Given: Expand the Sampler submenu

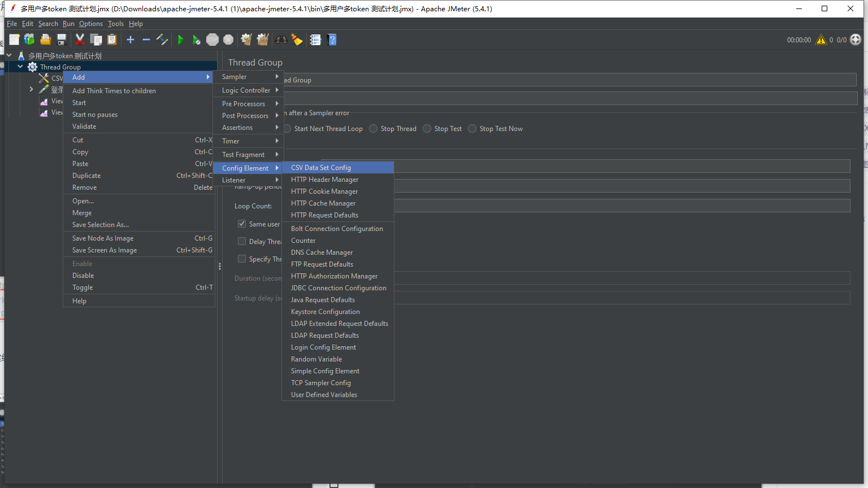Looking at the screenshot, I should 248,77.
